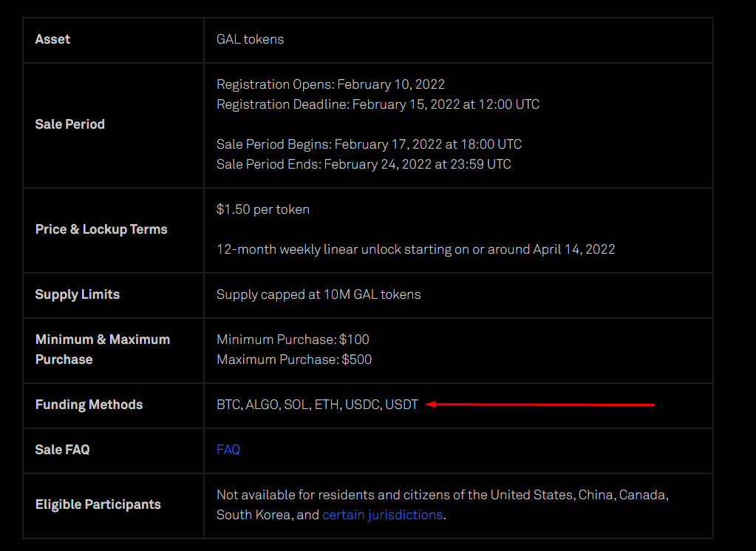Click the '12-month weekly linear unlock' sentence
Viewport: 756px width, 551px height.
(x=415, y=249)
